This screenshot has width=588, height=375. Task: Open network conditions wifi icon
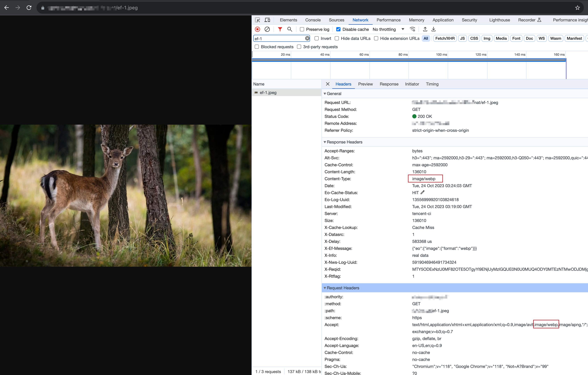(x=412, y=29)
